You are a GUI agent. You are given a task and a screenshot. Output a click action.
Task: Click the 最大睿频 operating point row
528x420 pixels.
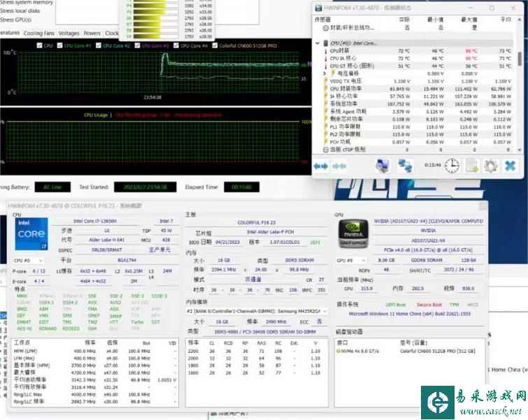click(x=94, y=372)
